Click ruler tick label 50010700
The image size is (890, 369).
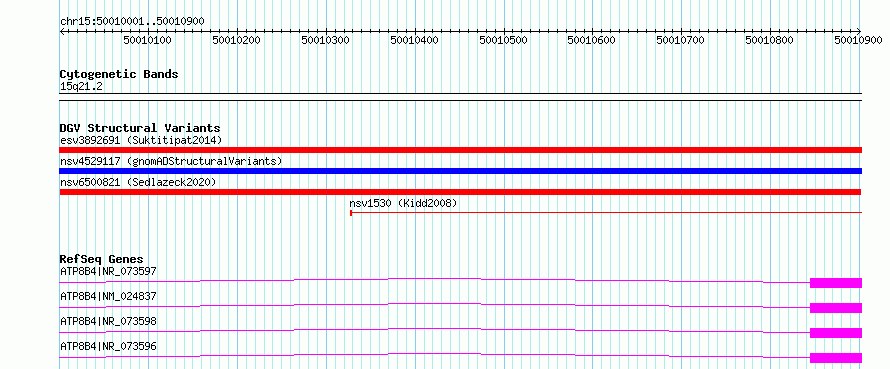pyautogui.click(x=681, y=40)
